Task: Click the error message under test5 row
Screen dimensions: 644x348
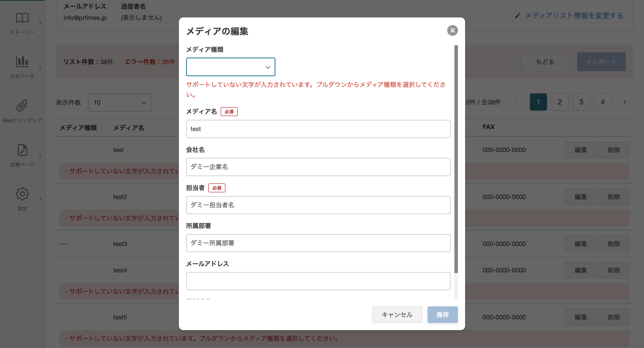Action: [345, 339]
